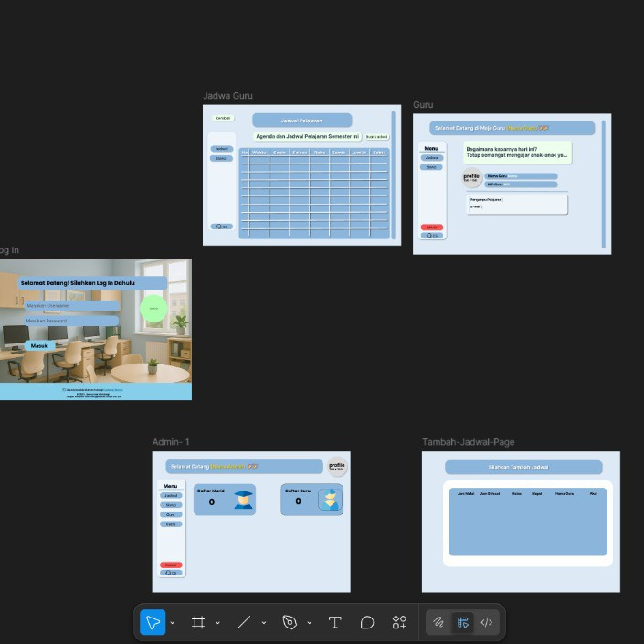Activate the Pen tool
This screenshot has width=644, height=644.
pos(290,622)
